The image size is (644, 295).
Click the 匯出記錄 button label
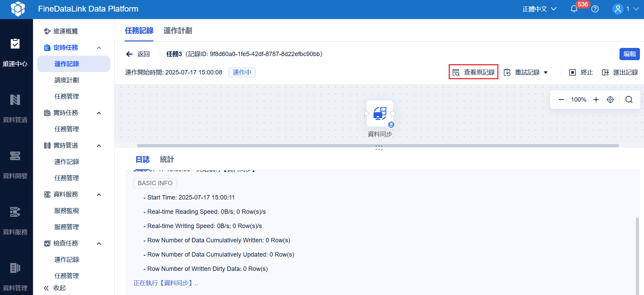(626, 72)
